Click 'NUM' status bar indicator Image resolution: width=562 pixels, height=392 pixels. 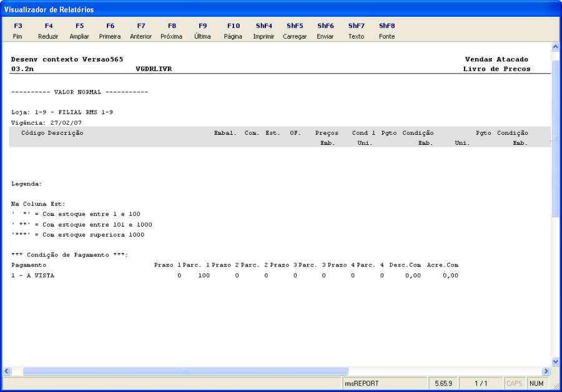(536, 383)
